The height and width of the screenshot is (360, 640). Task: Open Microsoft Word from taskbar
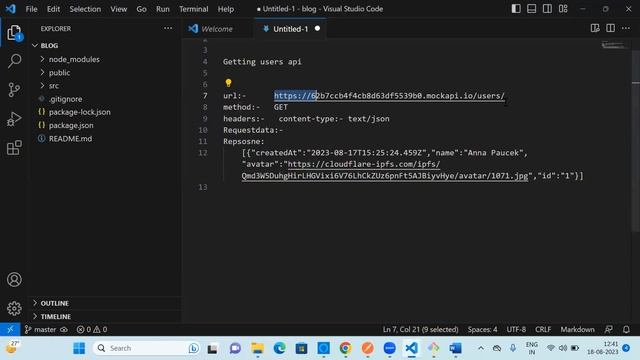[x=455, y=348]
